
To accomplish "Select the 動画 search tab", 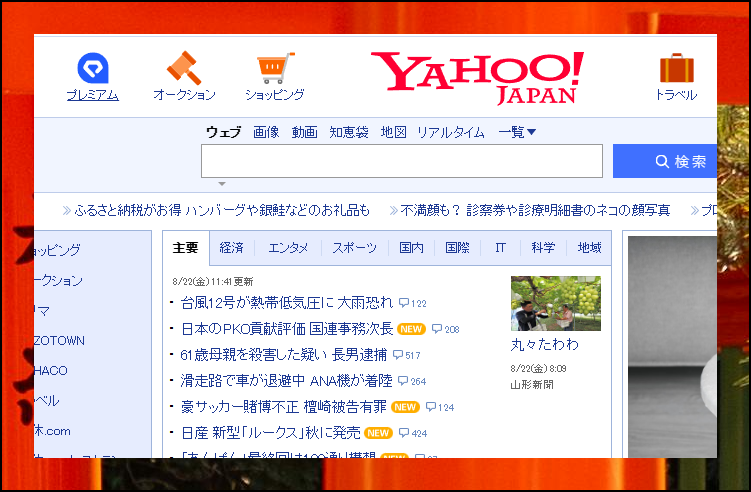I will pyautogui.click(x=305, y=132).
